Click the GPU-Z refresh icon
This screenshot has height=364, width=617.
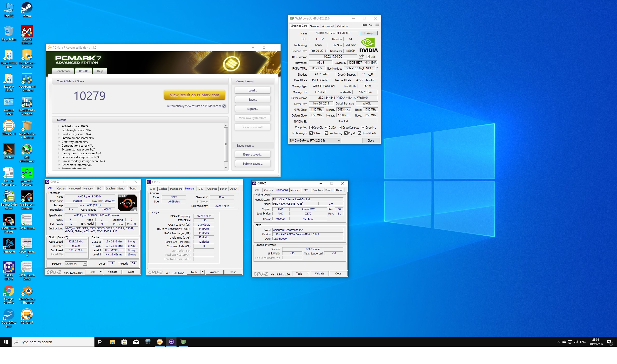371,25
